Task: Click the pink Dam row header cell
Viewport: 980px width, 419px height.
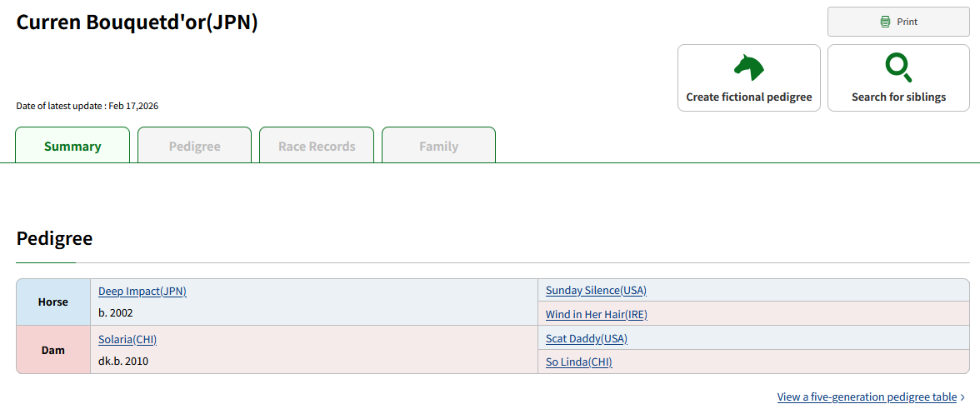Action: 53,350
